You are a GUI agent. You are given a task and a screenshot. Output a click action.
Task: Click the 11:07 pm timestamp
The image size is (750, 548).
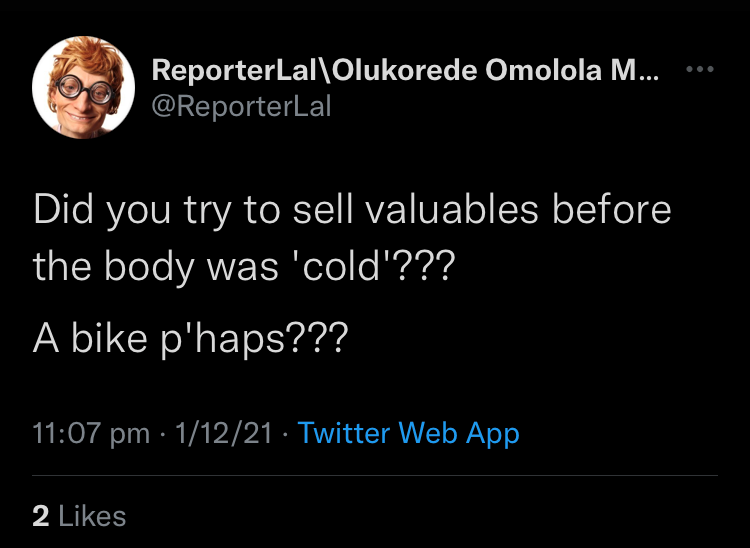tap(91, 434)
